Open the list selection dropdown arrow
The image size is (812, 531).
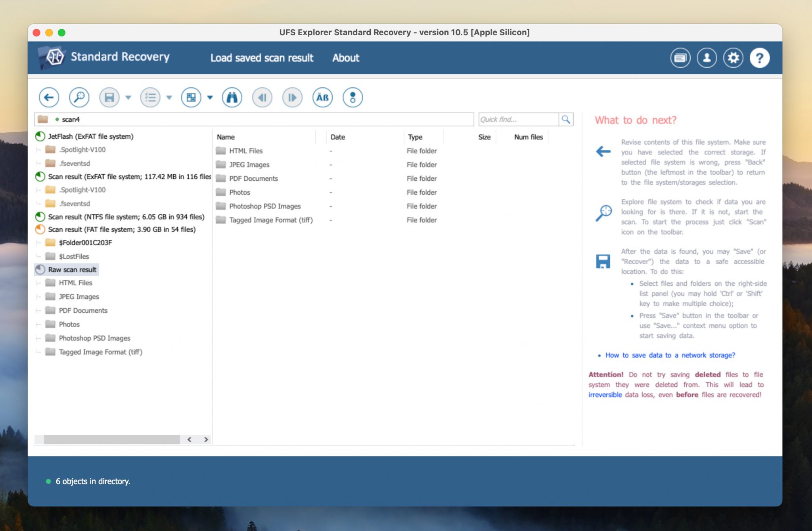click(169, 97)
